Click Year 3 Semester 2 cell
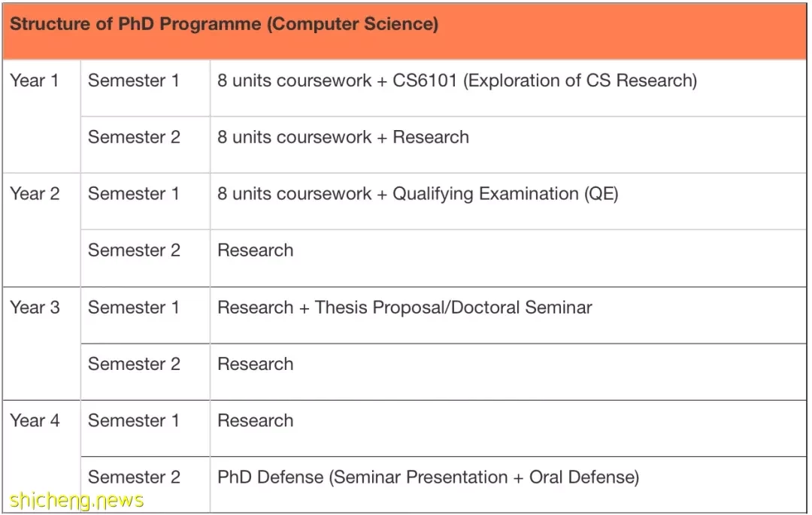The width and height of the screenshot is (812, 515). click(x=146, y=371)
